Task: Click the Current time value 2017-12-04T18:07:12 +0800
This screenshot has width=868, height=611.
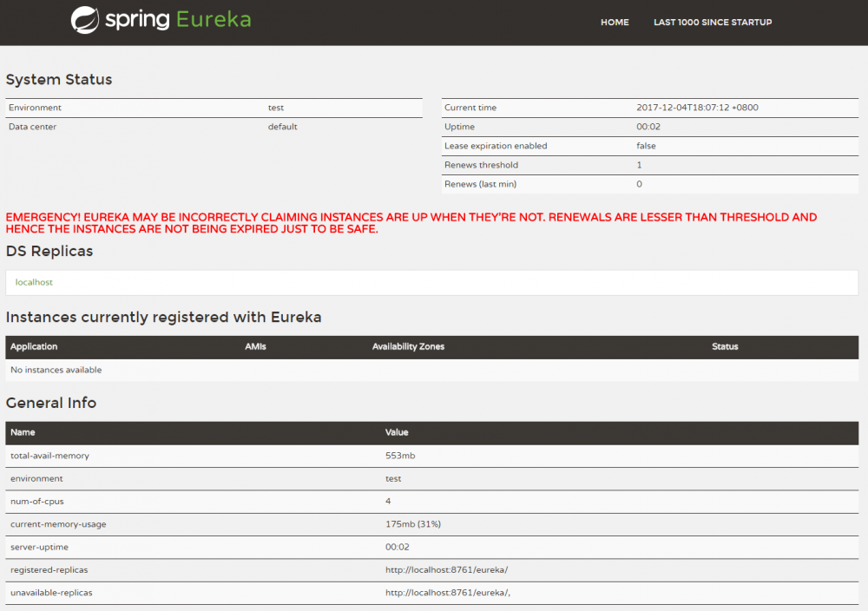Action: [697, 108]
